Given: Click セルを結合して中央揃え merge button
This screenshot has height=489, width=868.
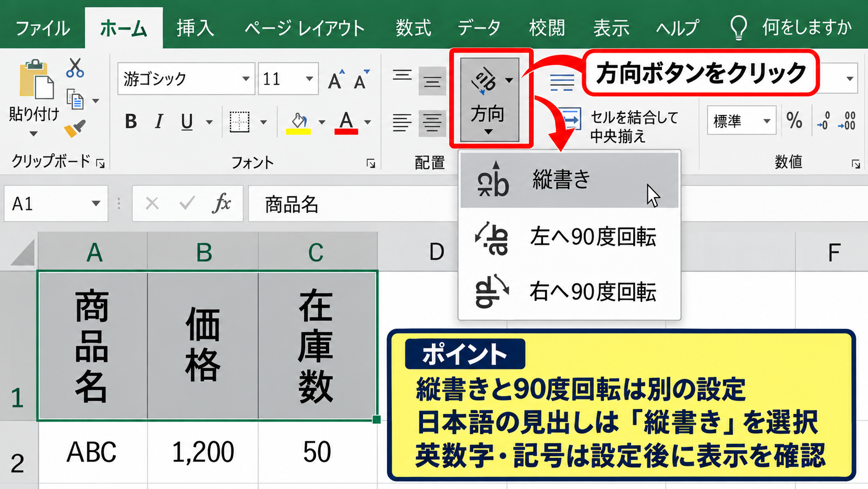Looking at the screenshot, I should (621, 126).
